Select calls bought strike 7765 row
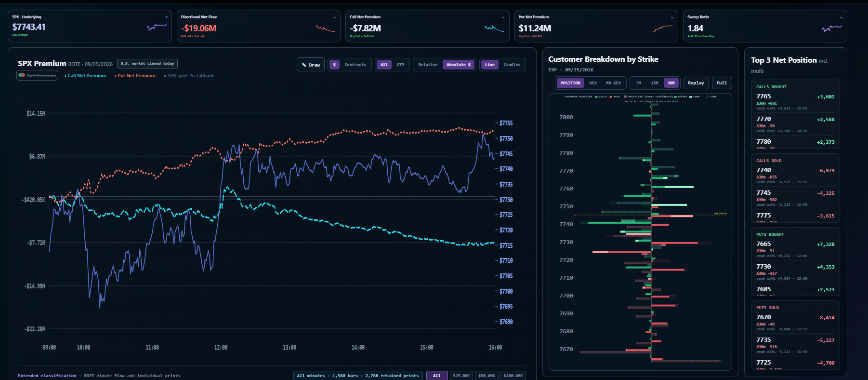Viewport: 868px width, 380px height. pyautogui.click(x=795, y=102)
